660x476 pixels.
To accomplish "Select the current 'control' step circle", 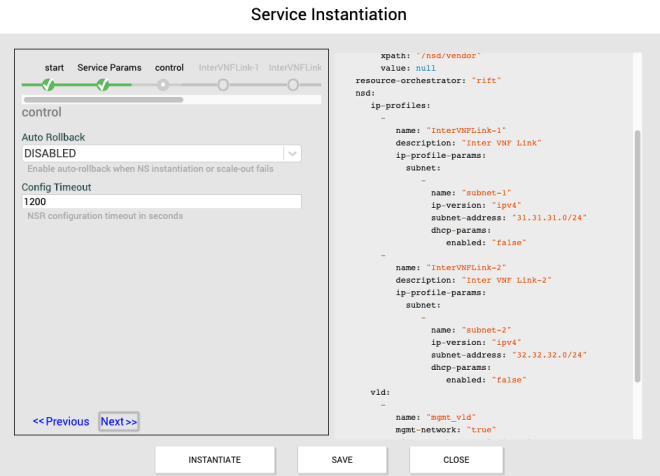I will coord(163,85).
